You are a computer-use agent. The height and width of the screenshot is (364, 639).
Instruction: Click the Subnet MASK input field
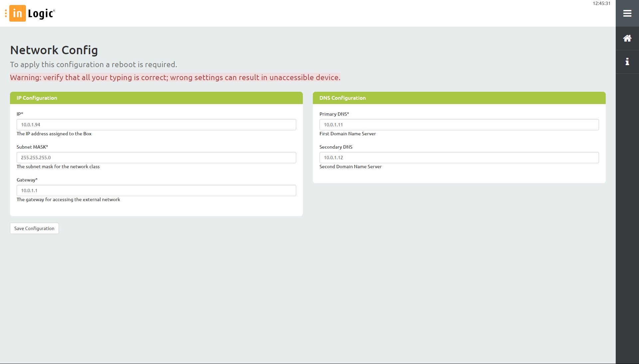tap(156, 158)
